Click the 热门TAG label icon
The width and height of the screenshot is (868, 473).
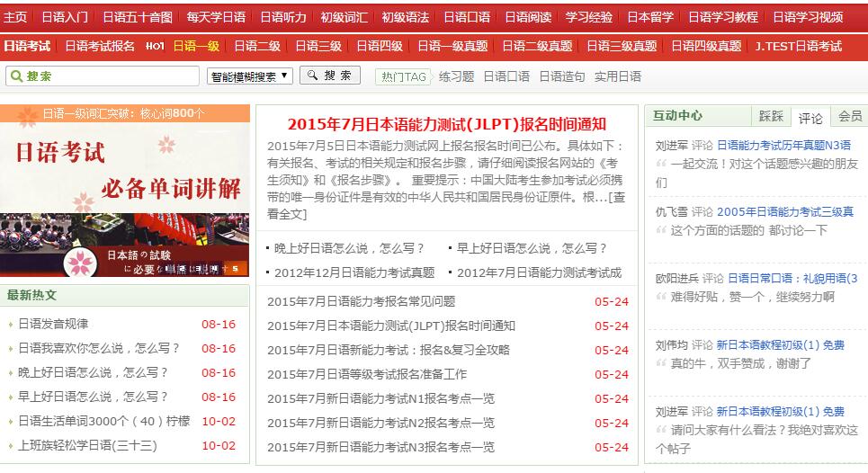click(x=403, y=76)
